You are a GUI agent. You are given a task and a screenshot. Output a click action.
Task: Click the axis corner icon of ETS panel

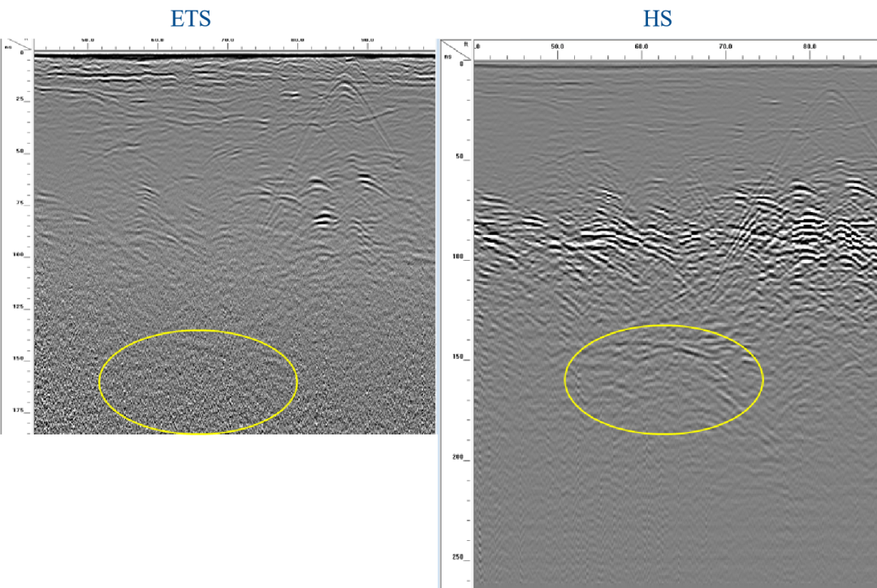(17, 45)
